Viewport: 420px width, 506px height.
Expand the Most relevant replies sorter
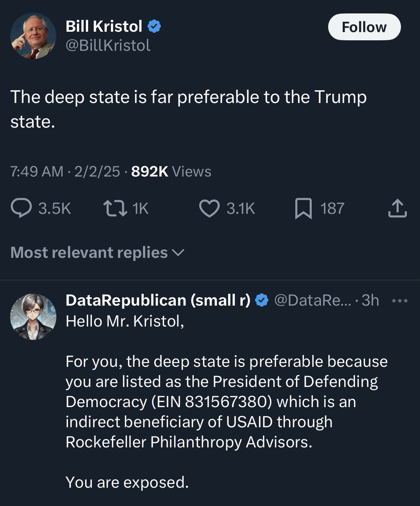coord(97,253)
